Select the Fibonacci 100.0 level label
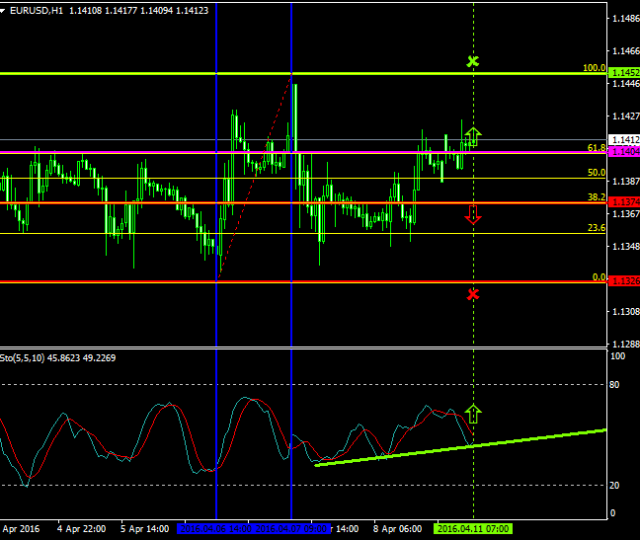The width and height of the screenshot is (640, 540). pos(594,68)
